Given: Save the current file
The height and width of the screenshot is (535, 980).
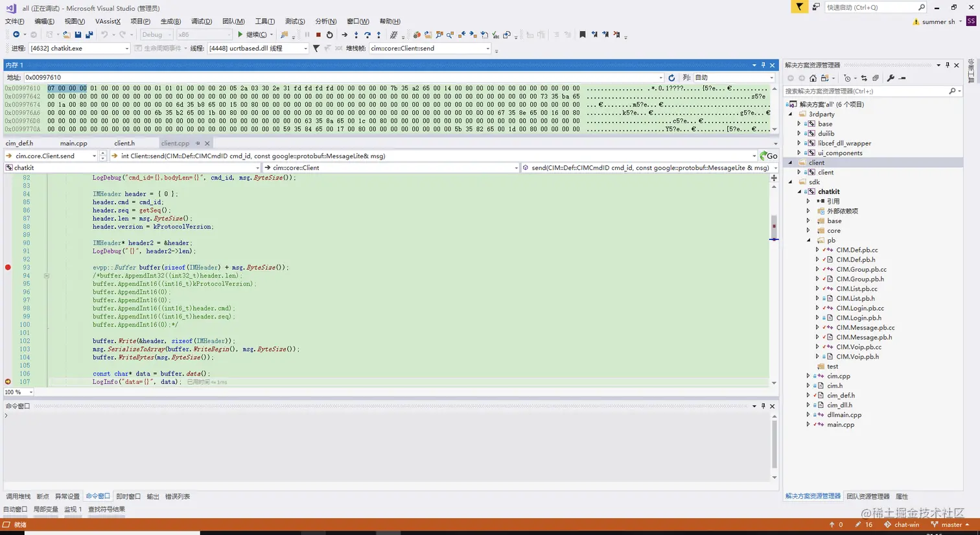Looking at the screenshot, I should pyautogui.click(x=78, y=35).
